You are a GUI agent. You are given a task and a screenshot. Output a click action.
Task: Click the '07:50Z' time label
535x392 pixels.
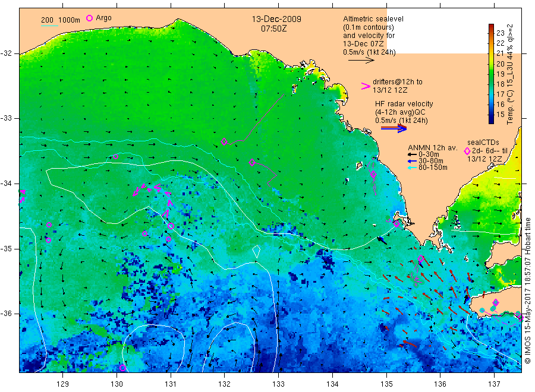click(273, 29)
